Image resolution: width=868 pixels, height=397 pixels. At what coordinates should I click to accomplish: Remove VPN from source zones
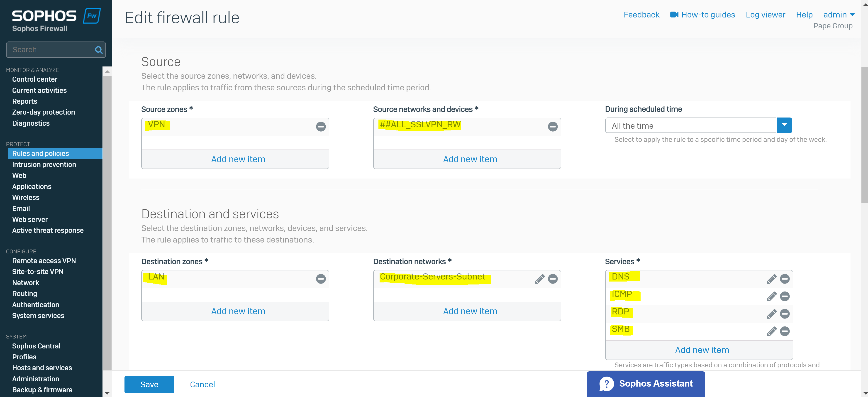[321, 126]
